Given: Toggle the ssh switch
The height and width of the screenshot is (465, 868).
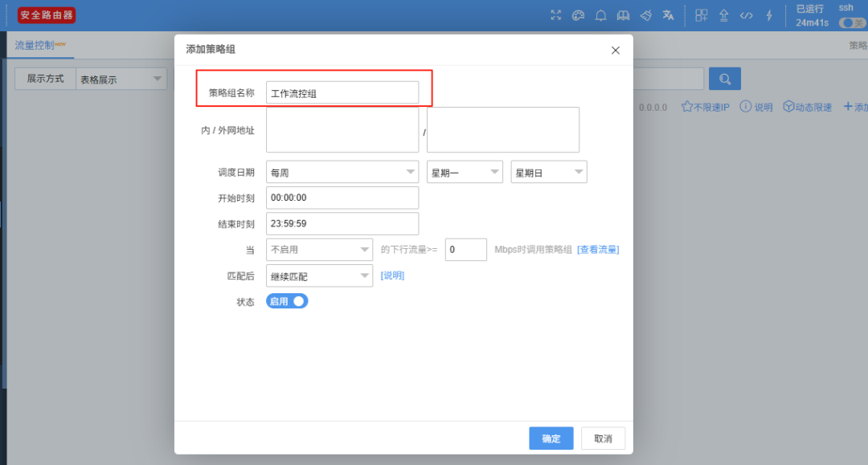Looking at the screenshot, I should click(852, 22).
